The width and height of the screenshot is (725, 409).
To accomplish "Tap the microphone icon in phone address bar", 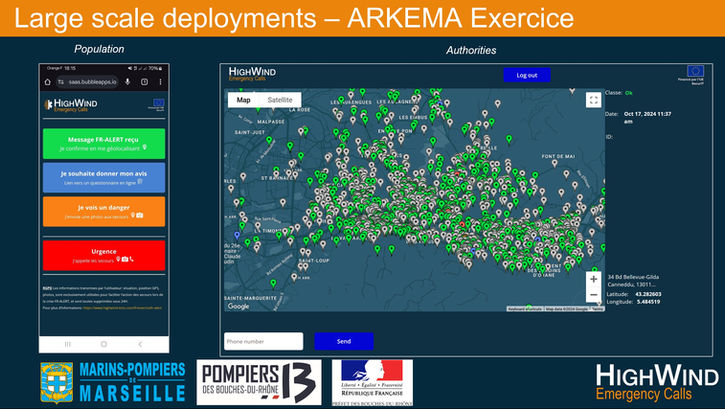I will click(128, 82).
